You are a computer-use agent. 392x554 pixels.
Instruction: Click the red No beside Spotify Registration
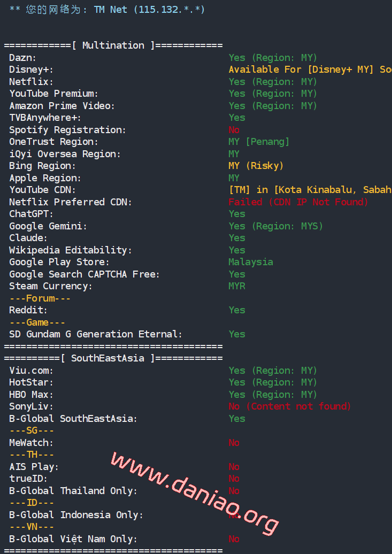(234, 130)
